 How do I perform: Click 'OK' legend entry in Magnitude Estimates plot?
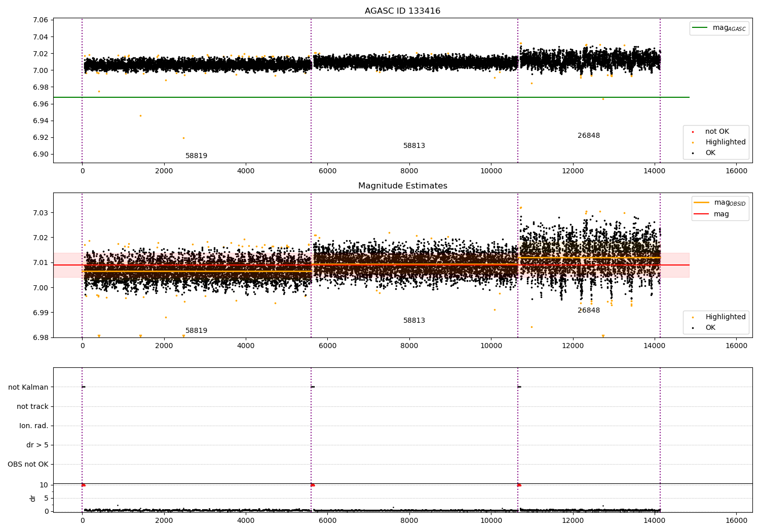710,328
